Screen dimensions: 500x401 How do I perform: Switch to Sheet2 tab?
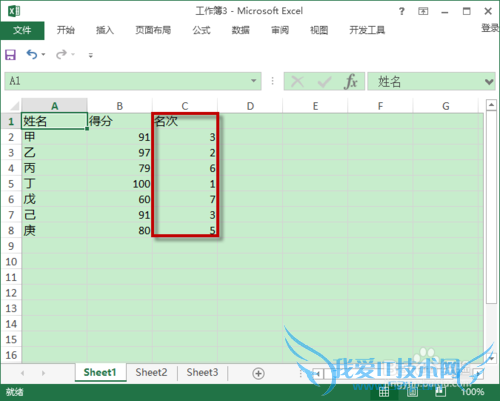coord(151,372)
